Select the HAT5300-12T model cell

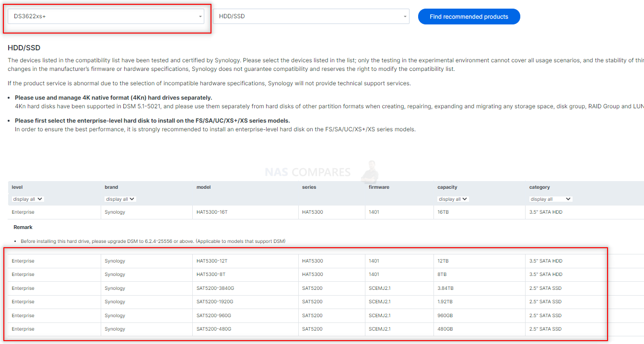(x=212, y=261)
